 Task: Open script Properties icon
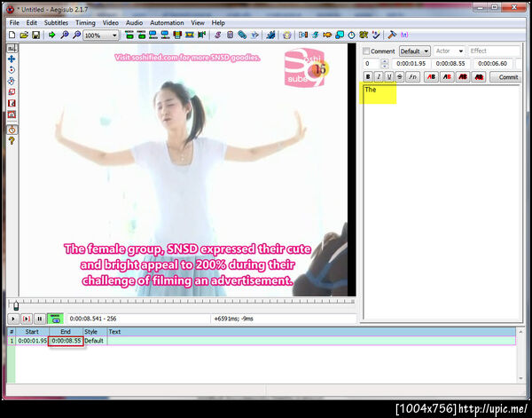pyautogui.click(x=230, y=35)
